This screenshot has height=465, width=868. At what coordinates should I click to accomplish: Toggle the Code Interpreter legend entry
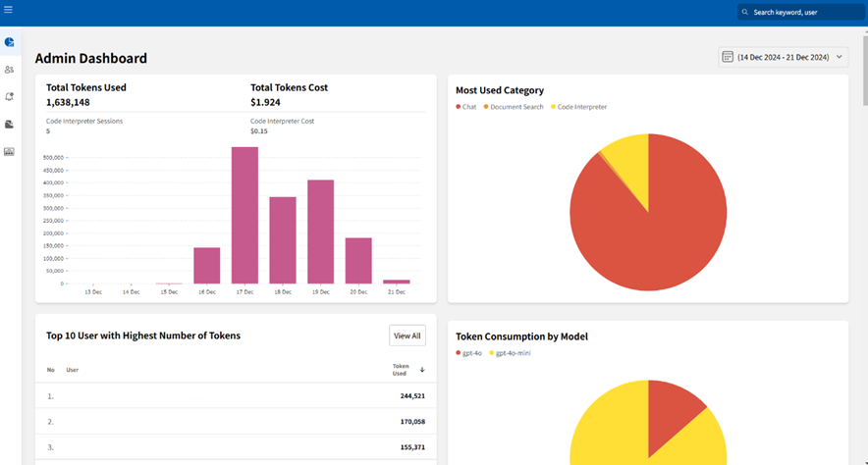[x=579, y=107]
